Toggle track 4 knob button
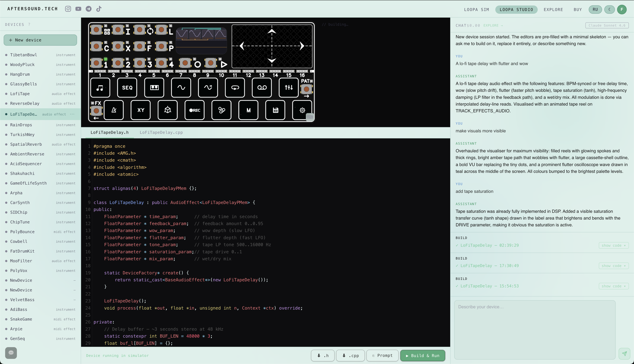The width and height of the screenshot is (634, 364). (161, 63)
